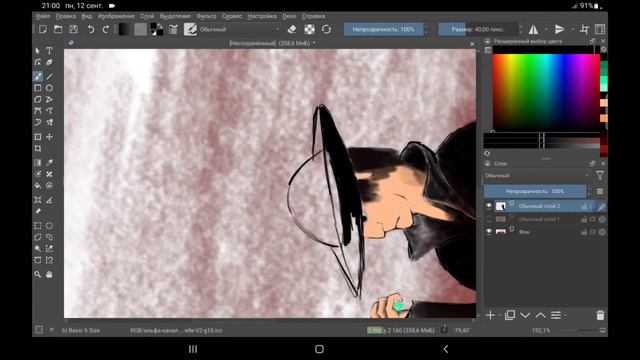Image resolution: width=640 pixels, height=360 pixels.
Task: Toggle visibility of Фон layer
Action: pyautogui.click(x=489, y=232)
